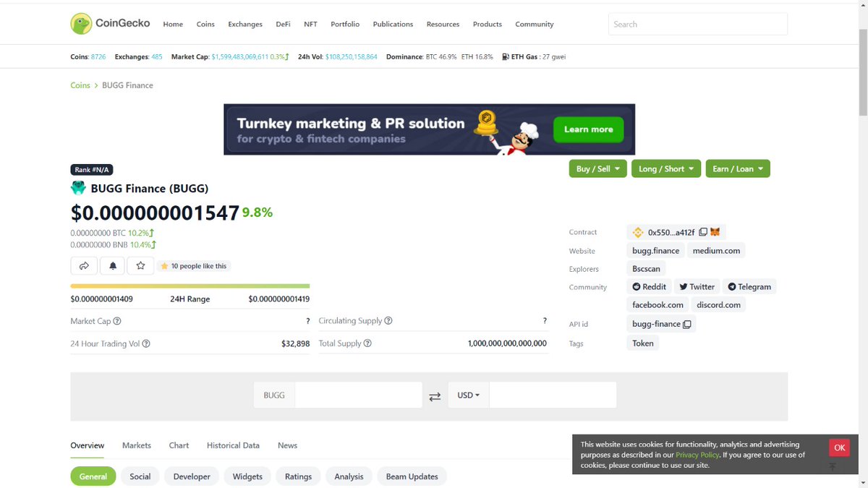Select the Beam Updates pill
868x488 pixels.
[412, 476]
